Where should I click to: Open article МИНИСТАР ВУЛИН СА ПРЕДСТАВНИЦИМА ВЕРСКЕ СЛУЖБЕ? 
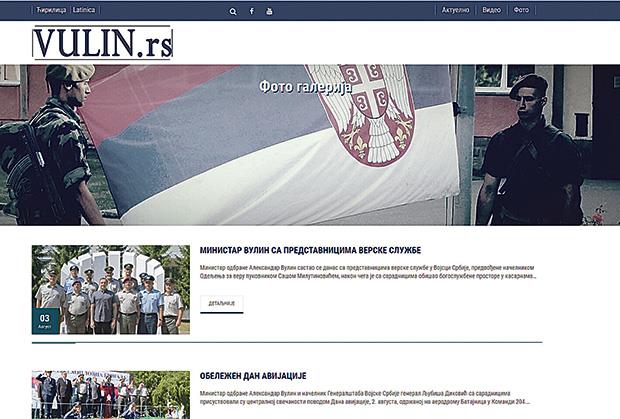pos(310,250)
